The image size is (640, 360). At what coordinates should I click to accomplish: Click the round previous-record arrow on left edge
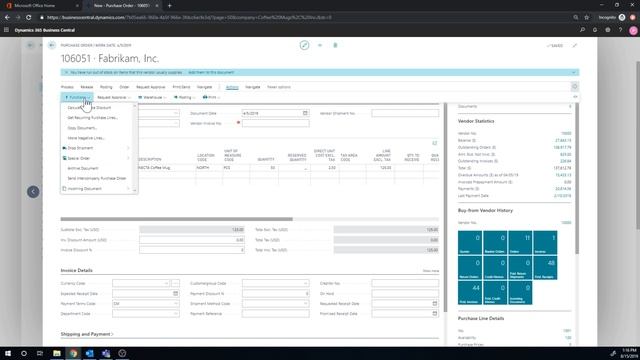tap(33, 192)
